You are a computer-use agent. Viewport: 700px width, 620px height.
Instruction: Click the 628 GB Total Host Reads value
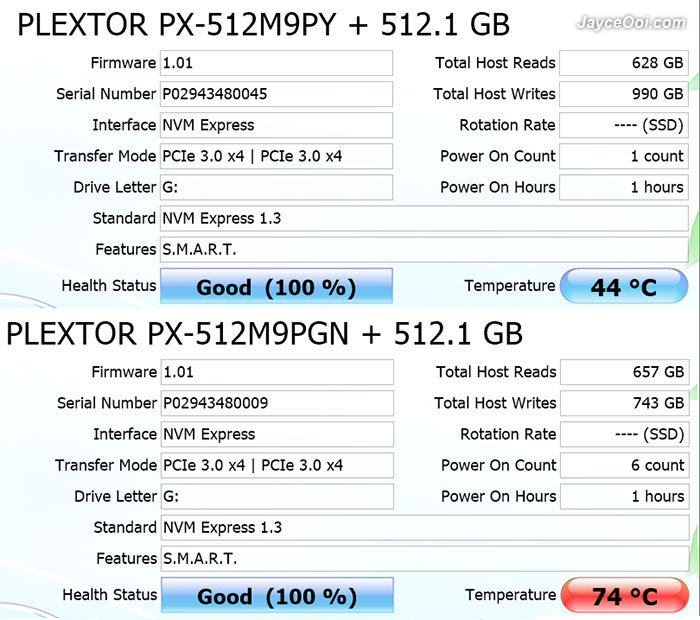coord(624,63)
